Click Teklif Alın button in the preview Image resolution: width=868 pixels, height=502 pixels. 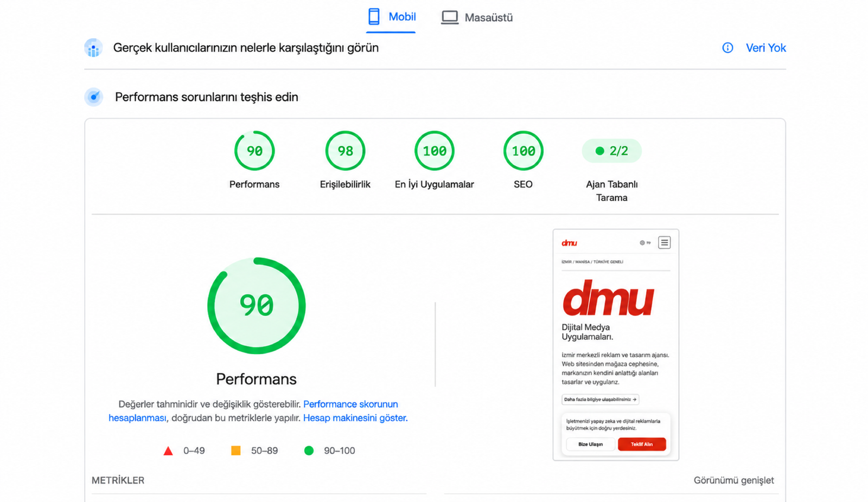tap(642, 444)
